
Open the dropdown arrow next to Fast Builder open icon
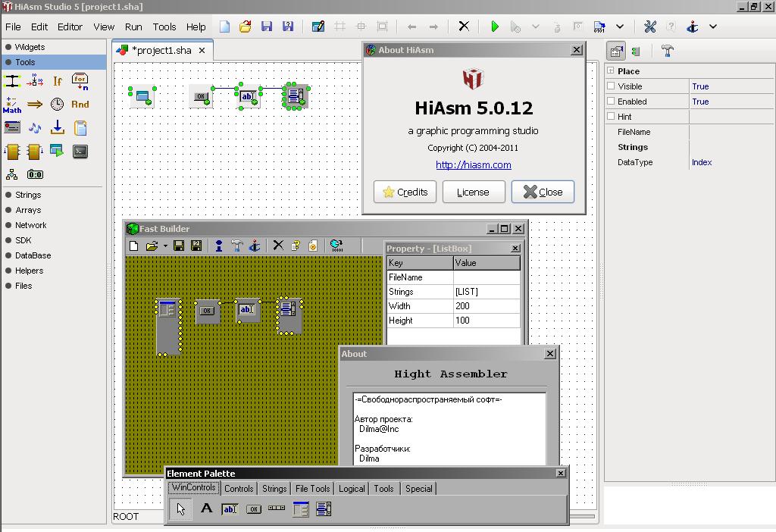(x=165, y=246)
